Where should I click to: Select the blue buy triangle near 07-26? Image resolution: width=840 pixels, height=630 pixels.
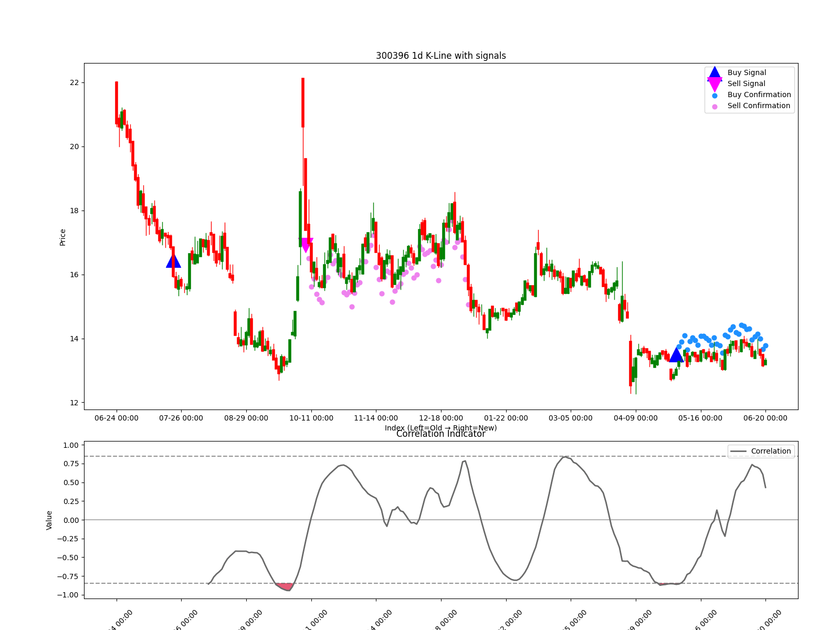173,261
